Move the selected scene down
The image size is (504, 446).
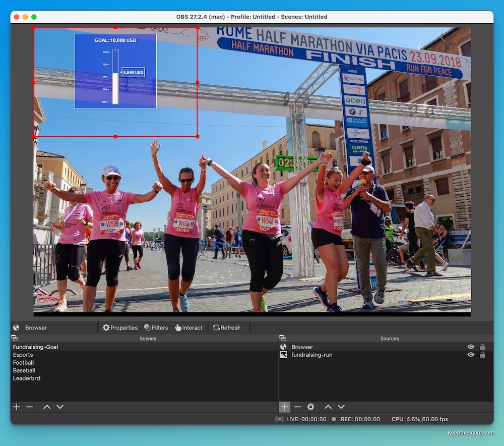[60, 407]
